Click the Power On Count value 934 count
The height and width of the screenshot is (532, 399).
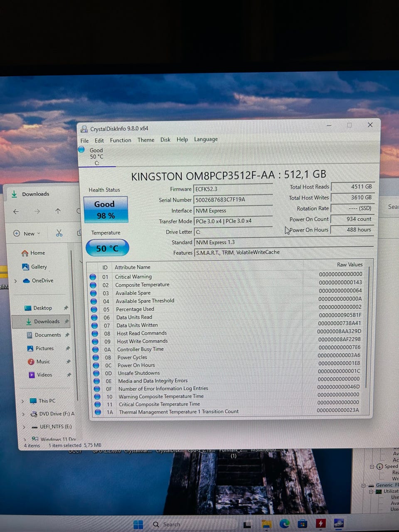[352, 219]
